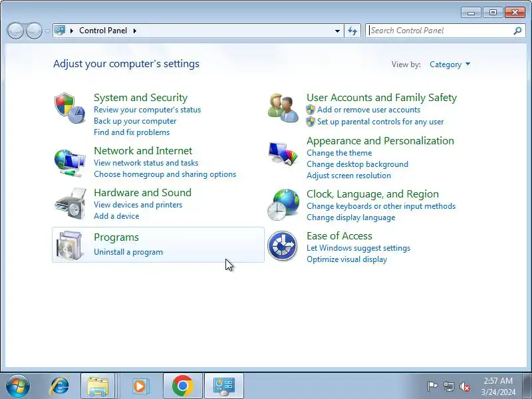Click the Forward navigation arrow button
This screenshot has height=399, width=532.
point(34,31)
